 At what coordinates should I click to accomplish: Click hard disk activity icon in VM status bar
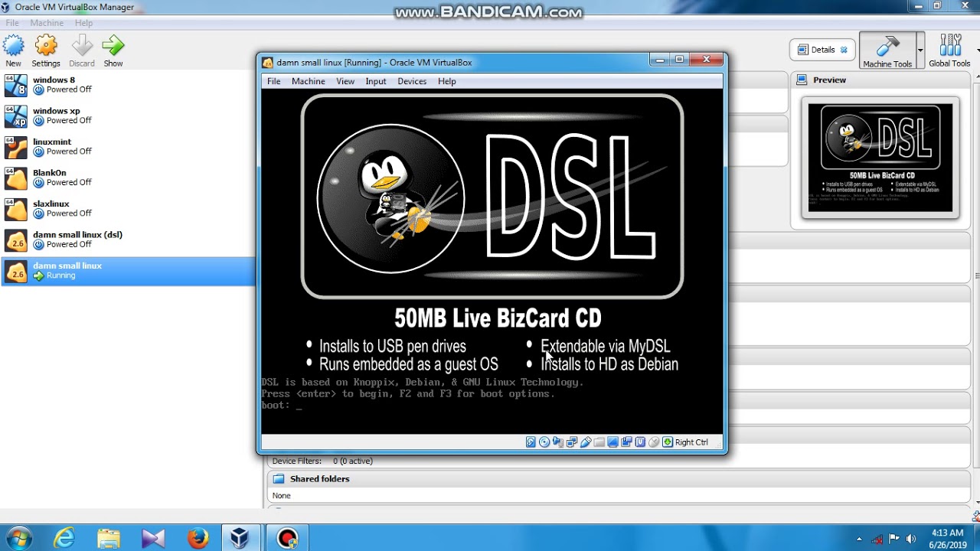(x=531, y=442)
